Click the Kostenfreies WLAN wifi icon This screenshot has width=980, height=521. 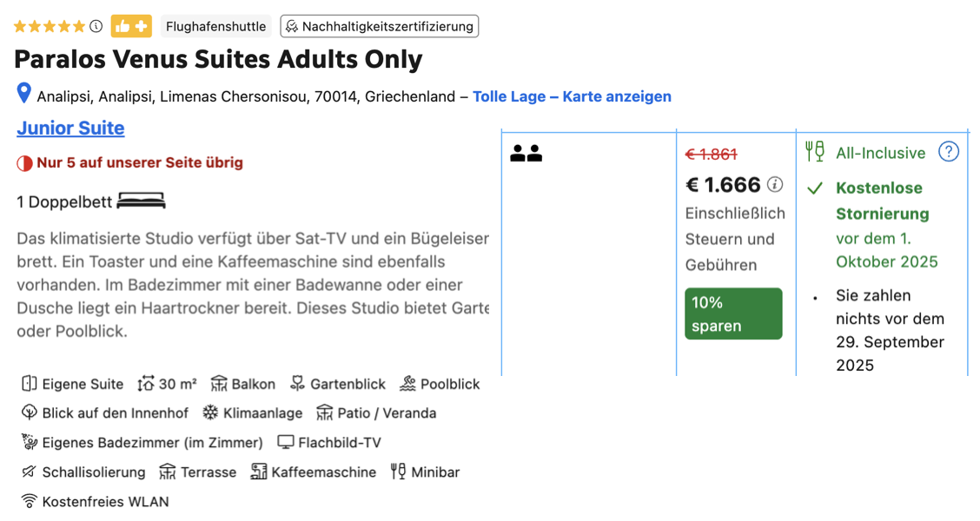tap(29, 501)
